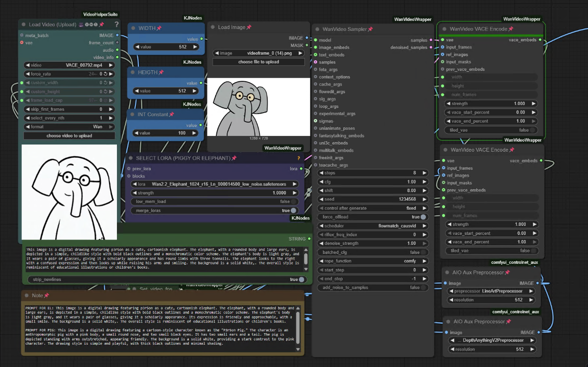Click pin icon on Note node
The image size is (588, 367).
pos(46,296)
